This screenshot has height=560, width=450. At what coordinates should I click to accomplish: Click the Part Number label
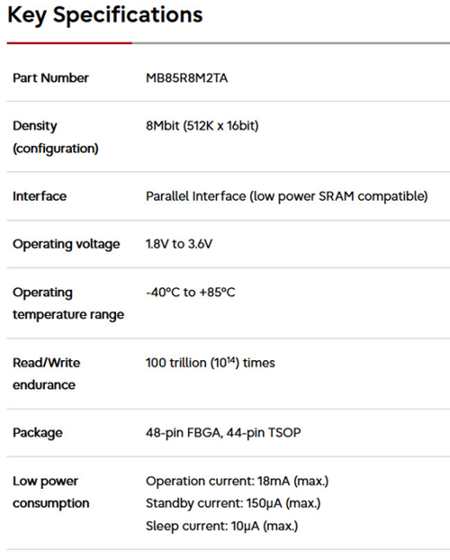50,78
